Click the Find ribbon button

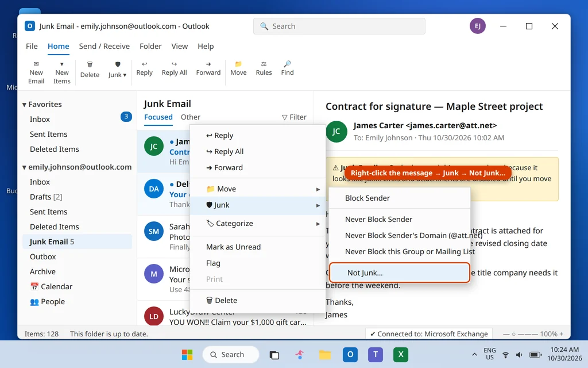pos(287,69)
